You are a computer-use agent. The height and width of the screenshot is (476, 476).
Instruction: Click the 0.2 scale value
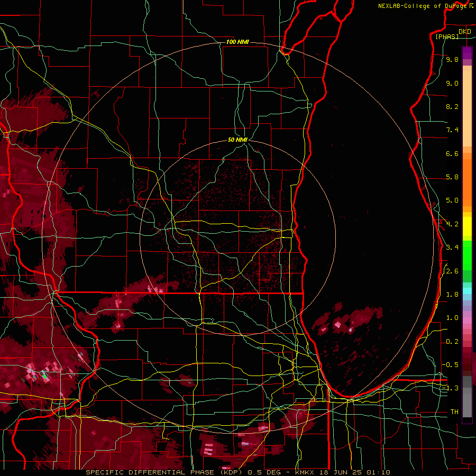click(452, 342)
